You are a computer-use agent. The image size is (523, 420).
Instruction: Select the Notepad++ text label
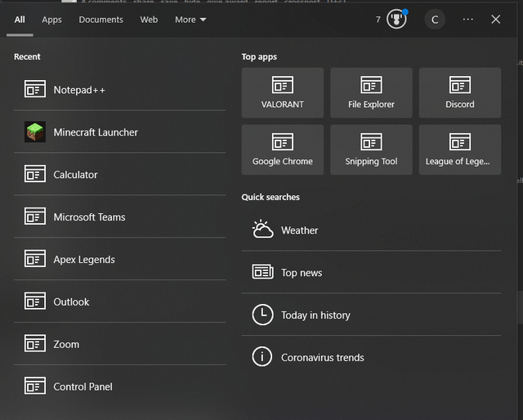click(x=79, y=90)
